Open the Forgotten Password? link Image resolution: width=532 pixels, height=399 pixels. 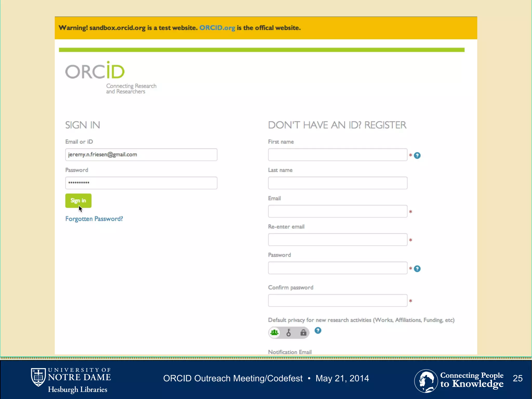pyautogui.click(x=94, y=219)
